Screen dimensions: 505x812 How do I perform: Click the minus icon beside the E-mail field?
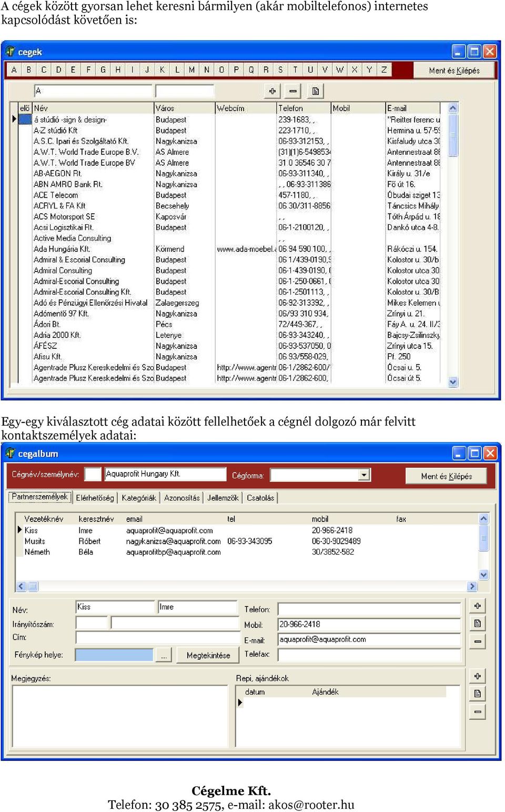coord(477,641)
